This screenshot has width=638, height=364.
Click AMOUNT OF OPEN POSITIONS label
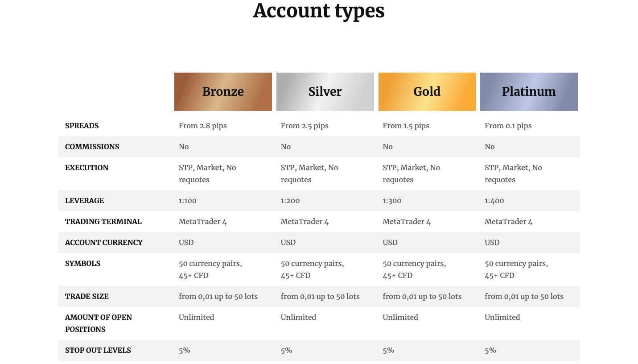(x=99, y=323)
